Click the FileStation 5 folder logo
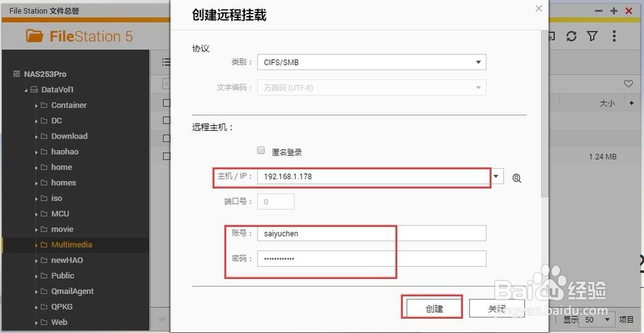This screenshot has height=333, width=644. [35, 35]
